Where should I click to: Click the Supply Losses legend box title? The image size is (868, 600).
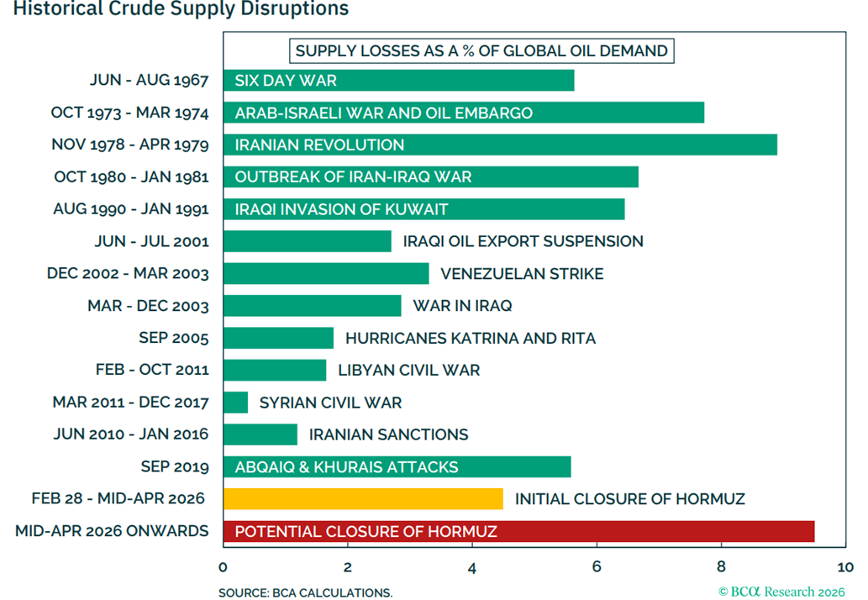coord(481,51)
